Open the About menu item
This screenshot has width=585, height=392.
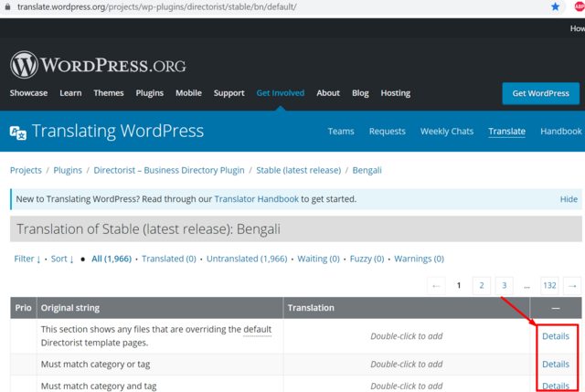(328, 93)
